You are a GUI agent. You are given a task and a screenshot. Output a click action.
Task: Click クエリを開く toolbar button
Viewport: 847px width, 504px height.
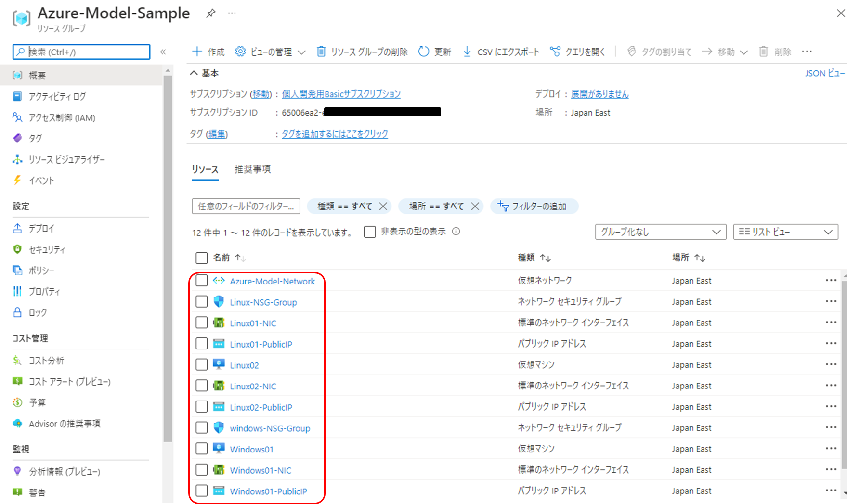click(x=577, y=52)
